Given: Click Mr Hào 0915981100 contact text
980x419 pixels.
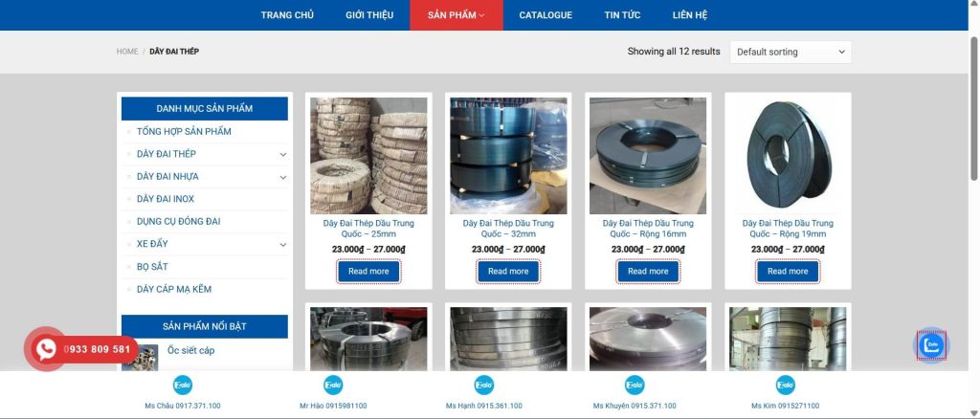Looking at the screenshot, I should pos(333,406).
